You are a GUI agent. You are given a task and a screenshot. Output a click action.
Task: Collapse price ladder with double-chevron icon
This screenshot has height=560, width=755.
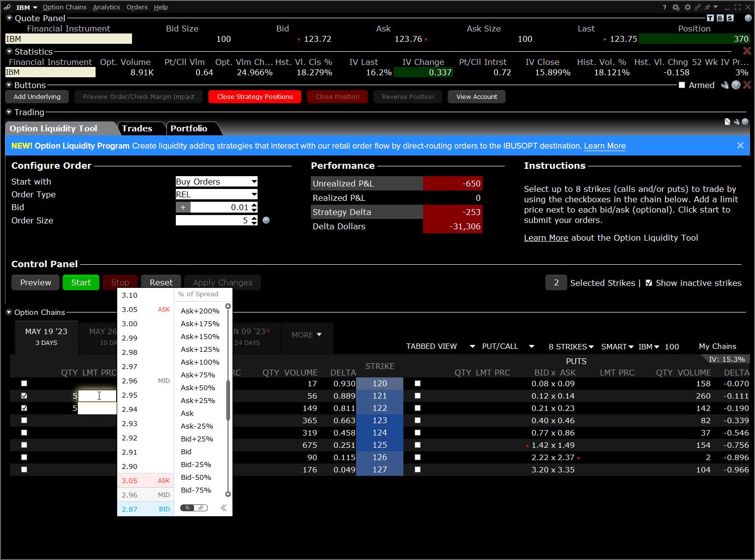pos(224,508)
